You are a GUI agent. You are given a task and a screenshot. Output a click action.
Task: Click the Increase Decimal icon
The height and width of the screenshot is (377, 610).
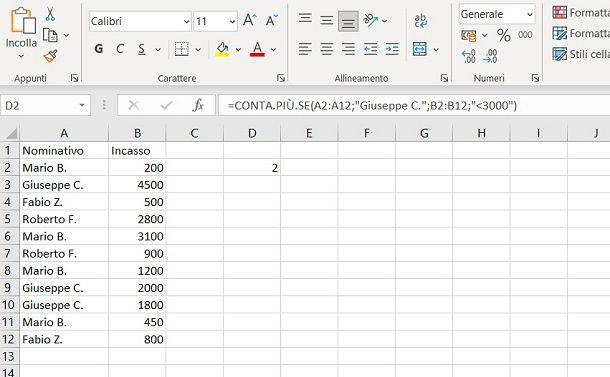coord(468,56)
